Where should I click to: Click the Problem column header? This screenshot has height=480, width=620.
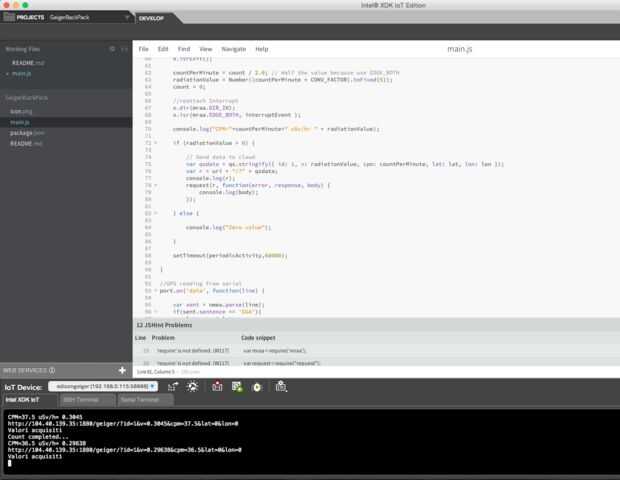pyautogui.click(x=163, y=338)
